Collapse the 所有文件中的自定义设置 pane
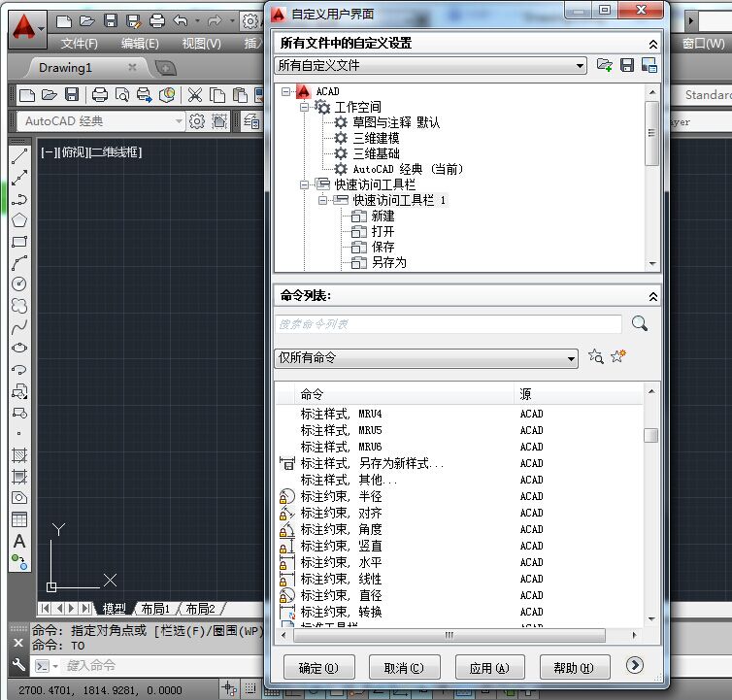This screenshot has height=700, width=732. click(x=652, y=44)
